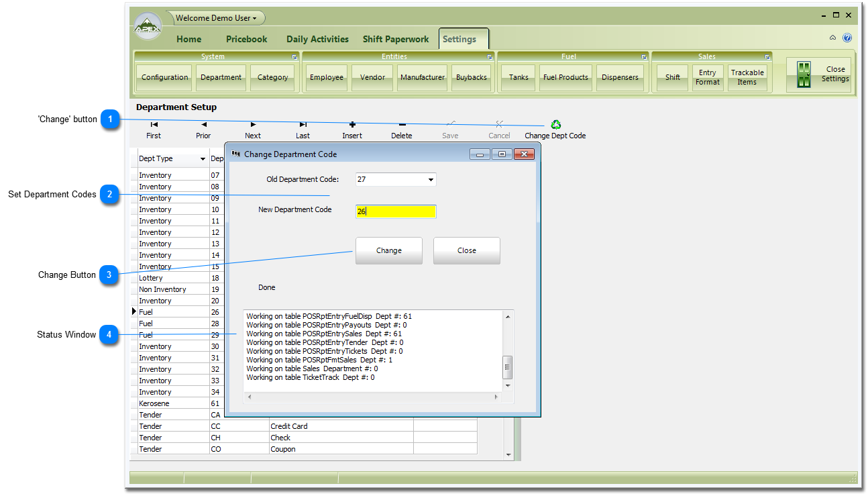The height and width of the screenshot is (494, 868).
Task: Open the Dept Type column filter dropdown
Action: click(203, 159)
